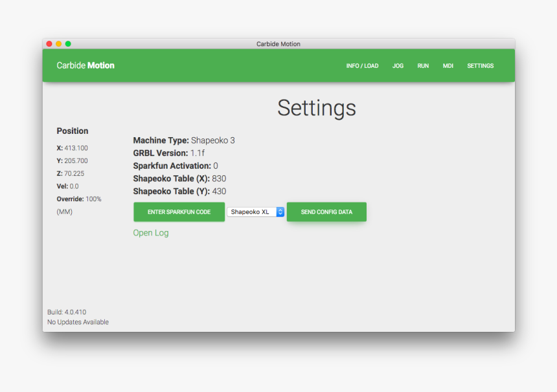The width and height of the screenshot is (557, 392).
Task: Click the red traffic light button
Action: (x=49, y=43)
